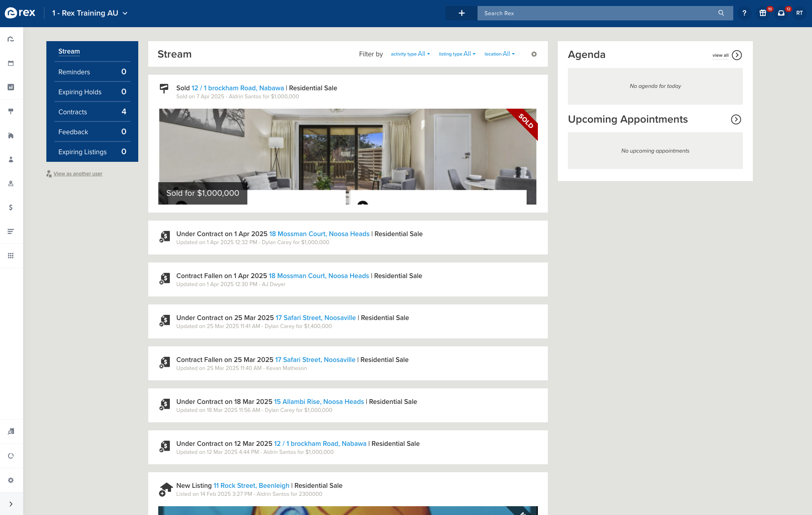The height and width of the screenshot is (515, 812).
Task: Click the Stream settings gear icon
Action: tap(534, 54)
